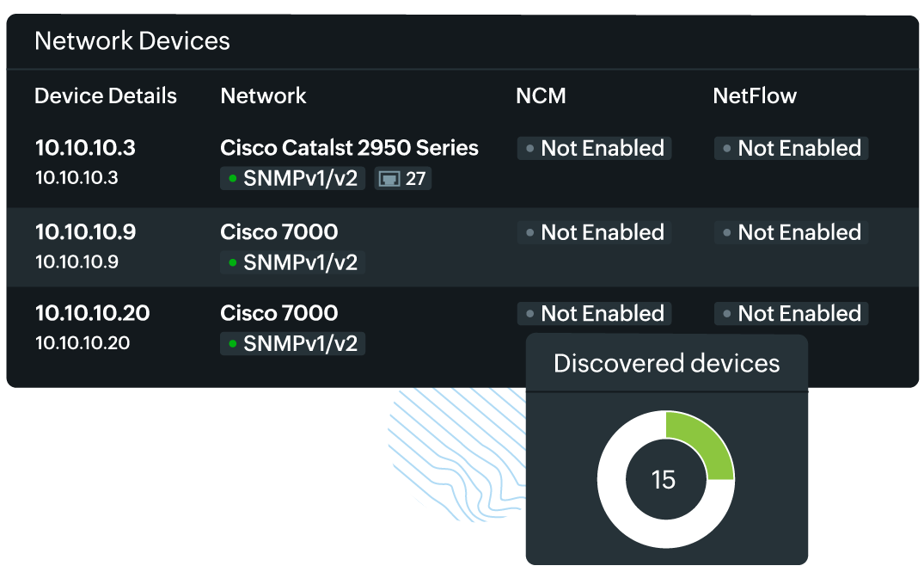
Task: Click gray NetFlow status dot for 10.10.10.3
Action: pos(726,149)
